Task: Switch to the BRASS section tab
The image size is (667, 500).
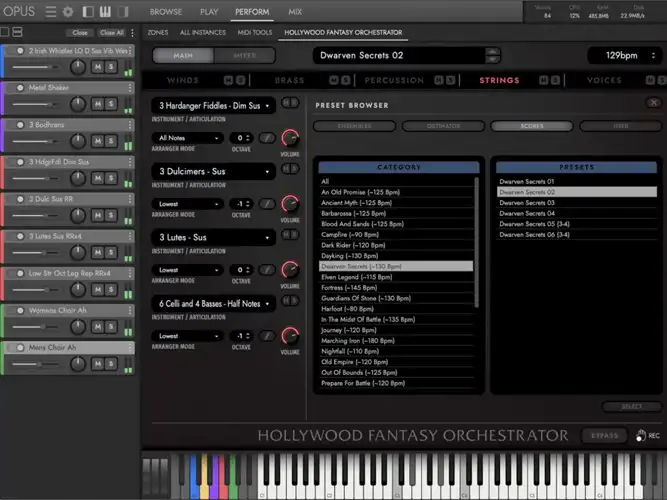Action: point(289,80)
